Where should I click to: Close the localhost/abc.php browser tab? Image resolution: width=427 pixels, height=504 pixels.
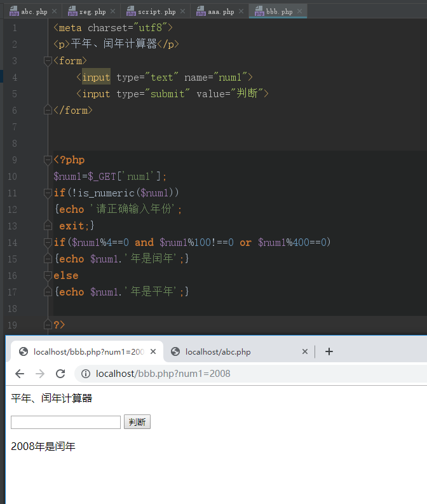(305, 351)
